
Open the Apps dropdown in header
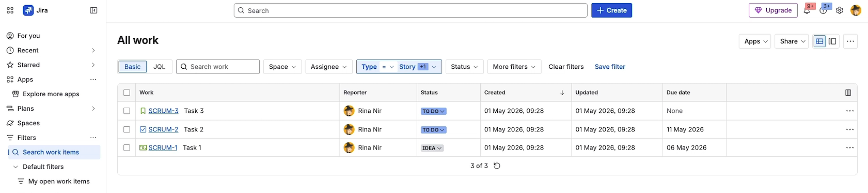point(755,41)
